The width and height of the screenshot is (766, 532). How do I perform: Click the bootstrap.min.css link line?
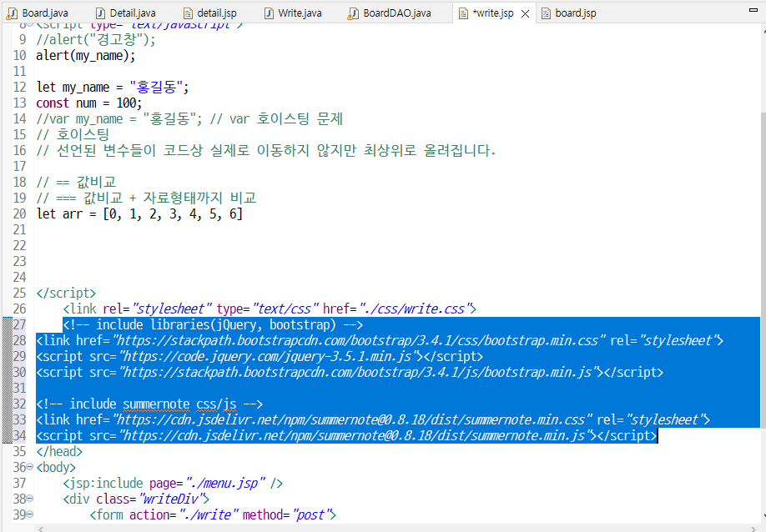[x=380, y=341]
